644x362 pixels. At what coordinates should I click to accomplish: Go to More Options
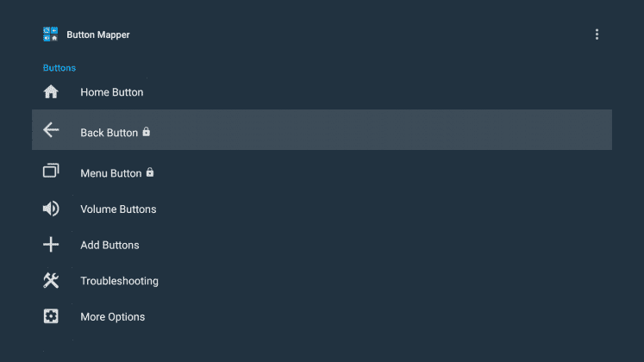pos(322,317)
